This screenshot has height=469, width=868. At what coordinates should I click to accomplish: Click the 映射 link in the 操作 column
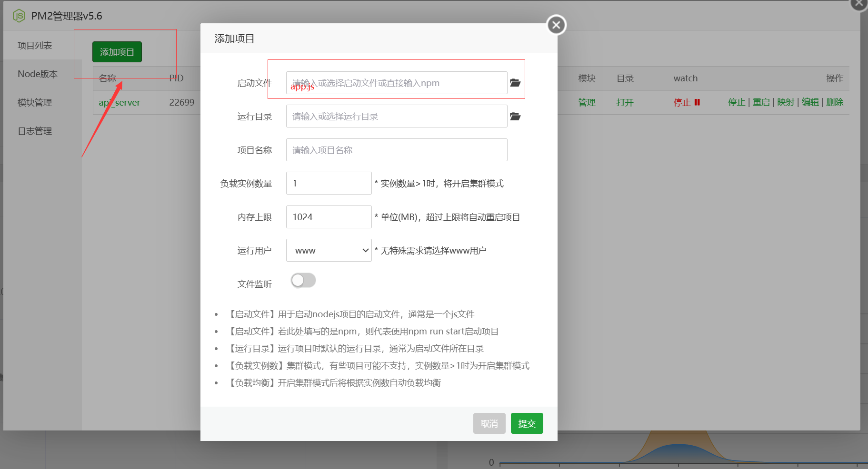click(786, 102)
